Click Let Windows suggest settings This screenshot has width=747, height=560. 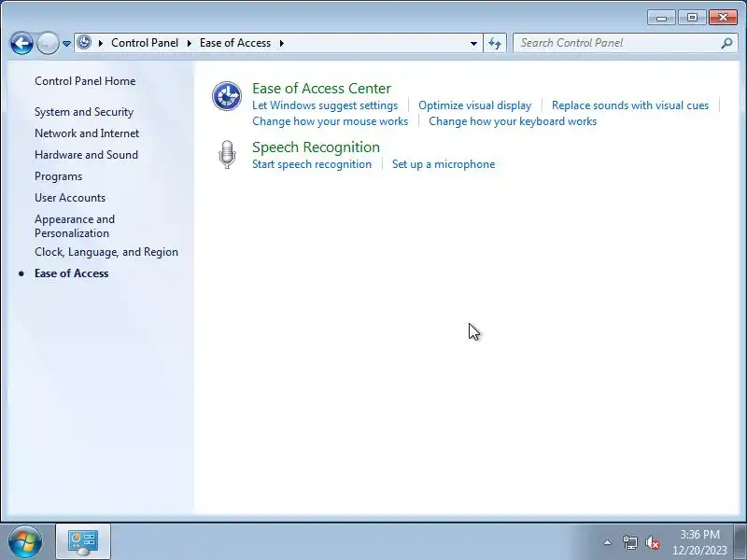click(325, 105)
